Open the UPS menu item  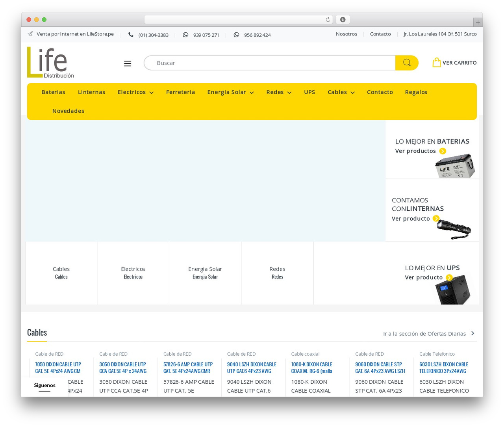coord(309,92)
